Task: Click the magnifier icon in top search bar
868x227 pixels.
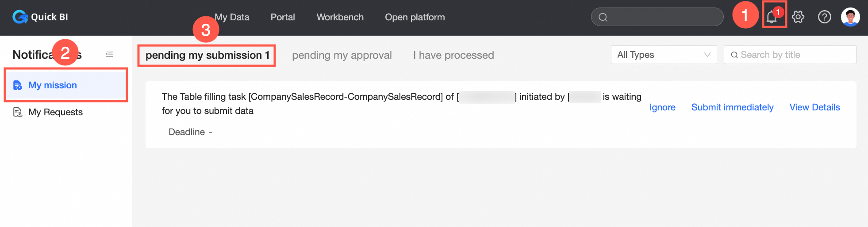Action: coord(603,17)
